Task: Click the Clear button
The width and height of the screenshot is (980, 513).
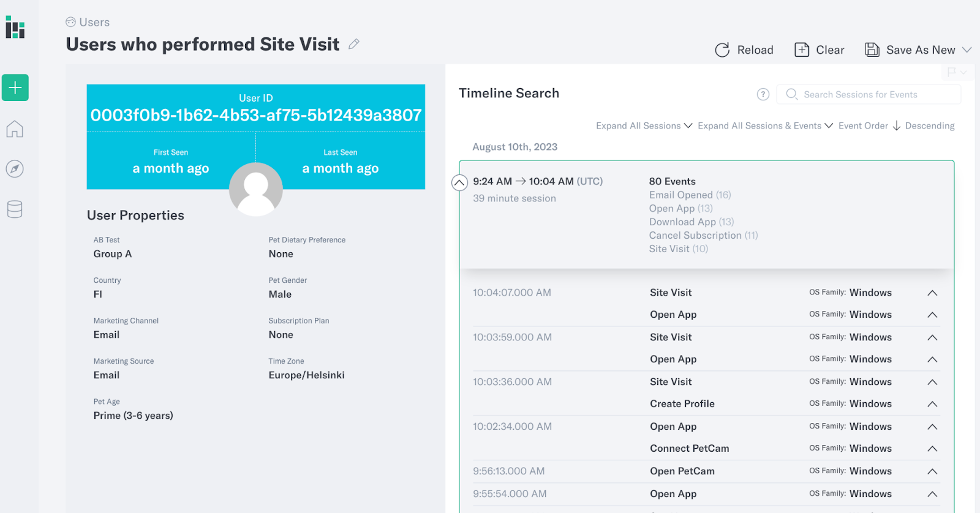Action: [820, 50]
